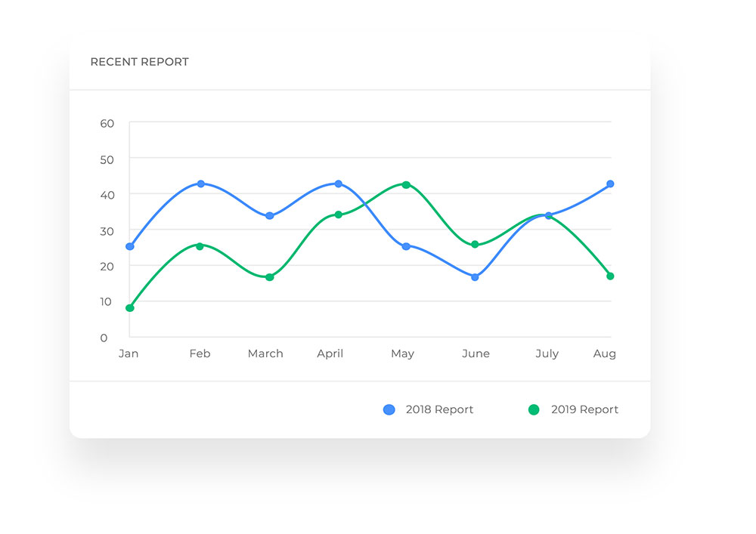
Task: Select the green 2019 data point for May
Action: point(406,185)
